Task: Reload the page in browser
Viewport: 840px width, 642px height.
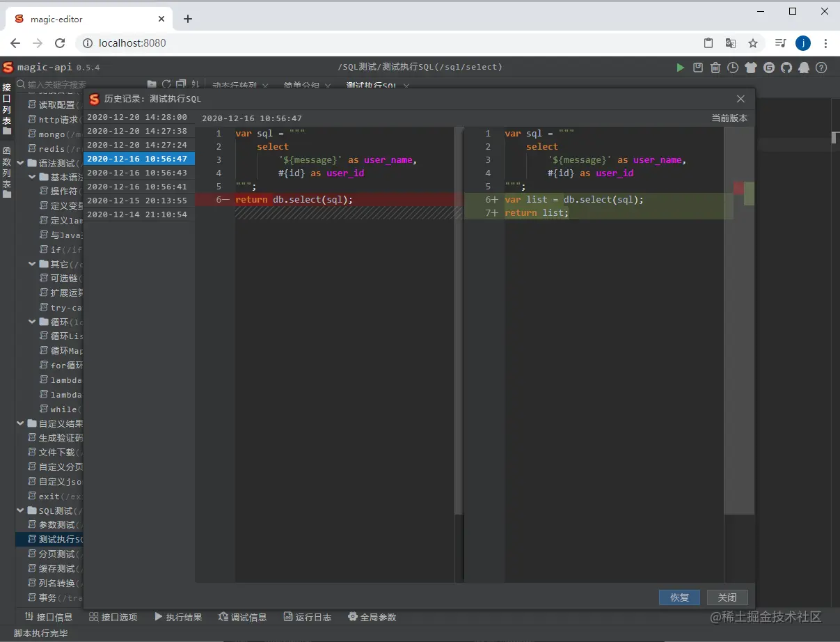Action: coord(60,43)
